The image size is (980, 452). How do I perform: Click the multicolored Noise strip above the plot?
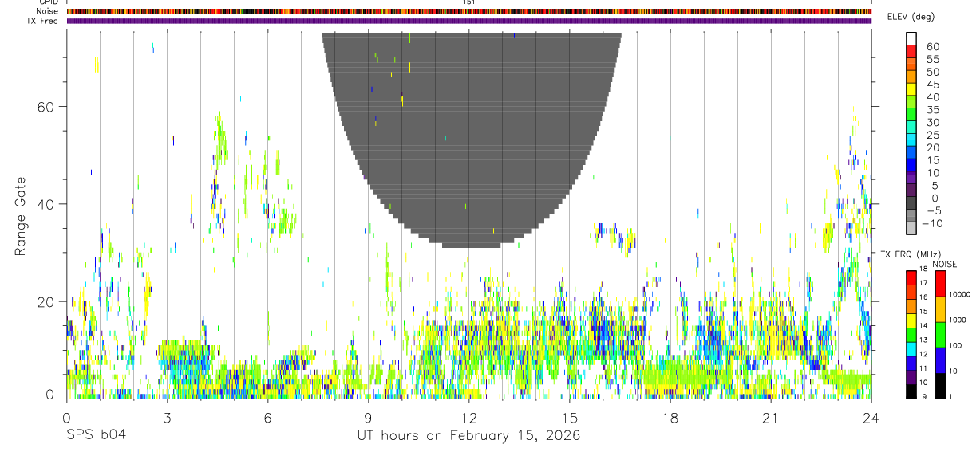point(469,11)
